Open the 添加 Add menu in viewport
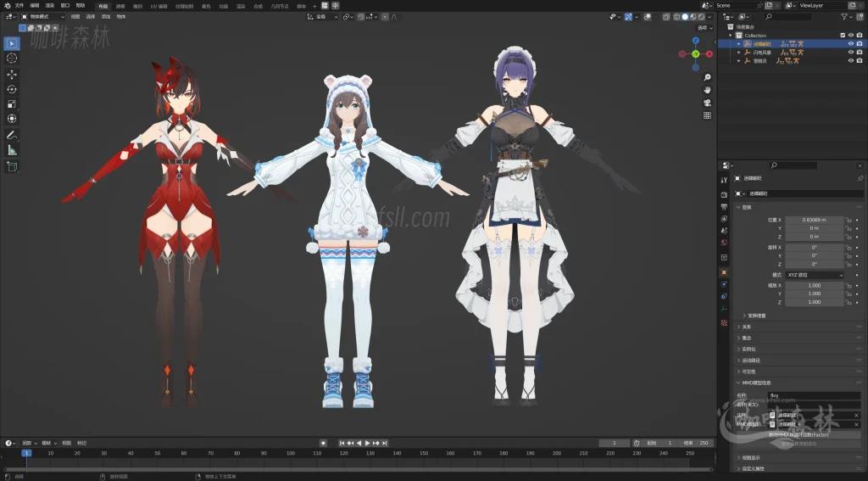 [x=106, y=17]
